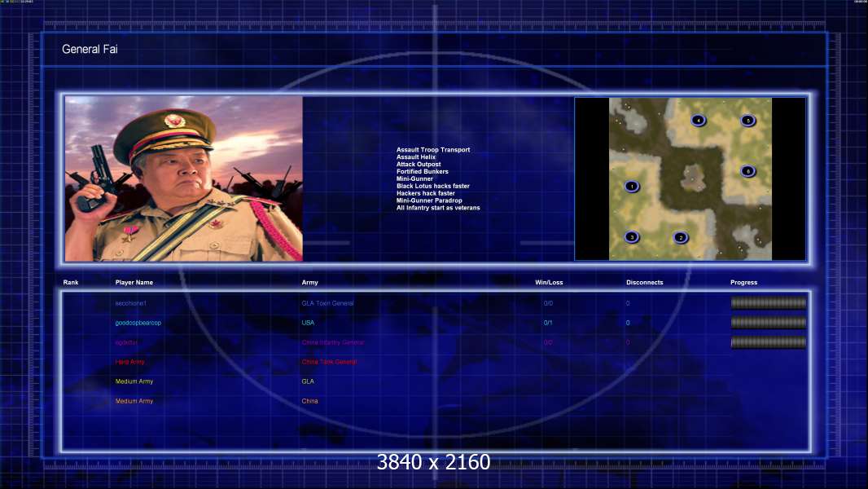Click the progress bar in the secchione1 row
The height and width of the screenshot is (489, 868).
pyautogui.click(x=769, y=303)
